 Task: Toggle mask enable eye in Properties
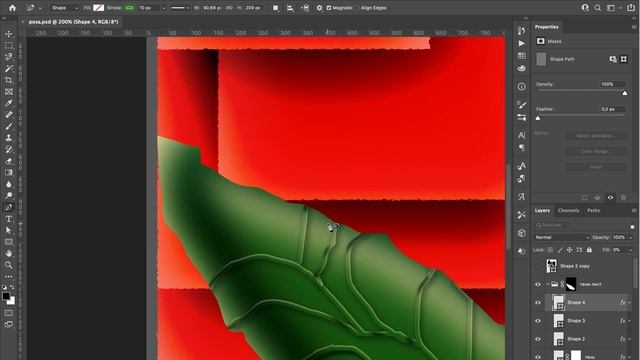610,198
